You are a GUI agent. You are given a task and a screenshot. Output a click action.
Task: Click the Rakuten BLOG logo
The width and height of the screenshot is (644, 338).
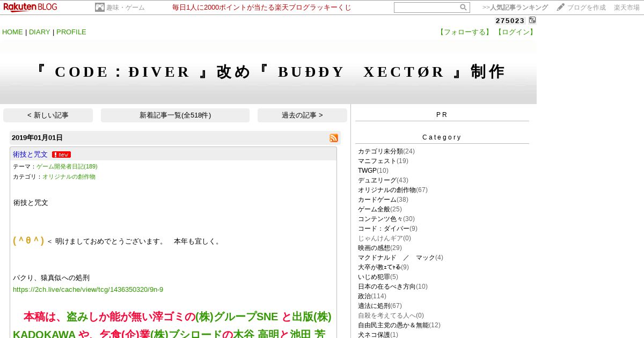click(31, 7)
